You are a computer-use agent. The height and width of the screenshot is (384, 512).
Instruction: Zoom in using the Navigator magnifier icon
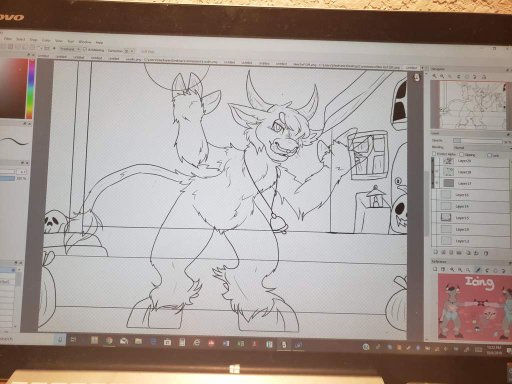click(x=434, y=76)
